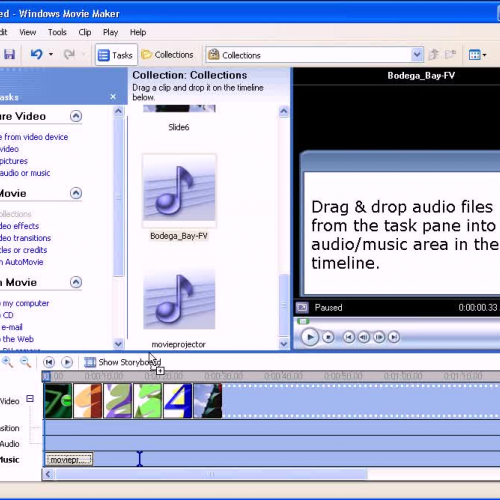The height and width of the screenshot is (500, 500).
Task: Click the Redo arrow icon
Action: click(69, 54)
